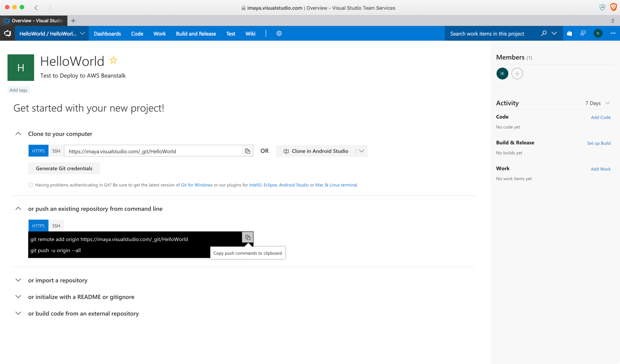Click the Add Code link
Screen dimensions: 620x364
(601, 117)
